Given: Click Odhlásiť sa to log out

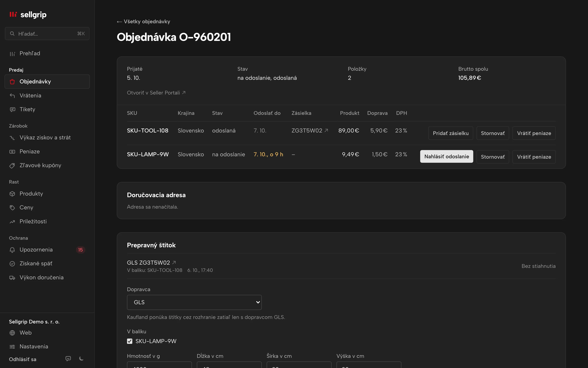Looking at the screenshot, I should click(23, 359).
